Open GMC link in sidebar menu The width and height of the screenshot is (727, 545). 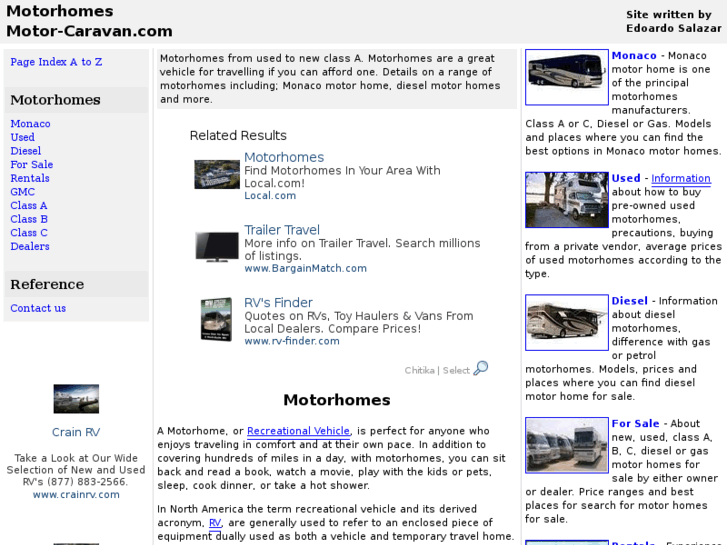click(x=23, y=192)
